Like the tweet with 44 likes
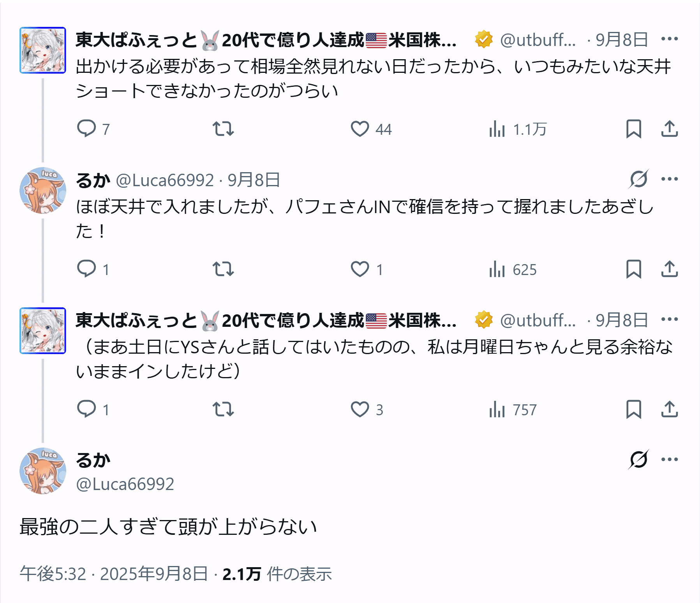Screen dimensions: 700x603 coord(360,129)
